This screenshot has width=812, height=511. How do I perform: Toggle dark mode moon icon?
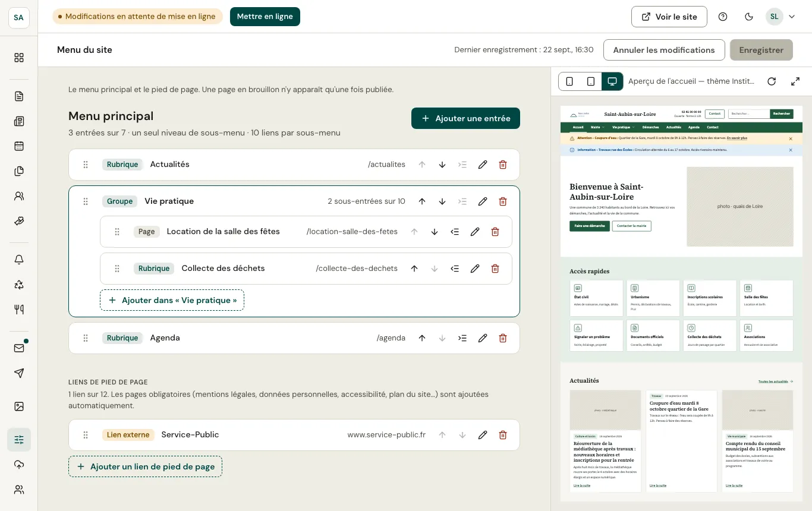[749, 17]
